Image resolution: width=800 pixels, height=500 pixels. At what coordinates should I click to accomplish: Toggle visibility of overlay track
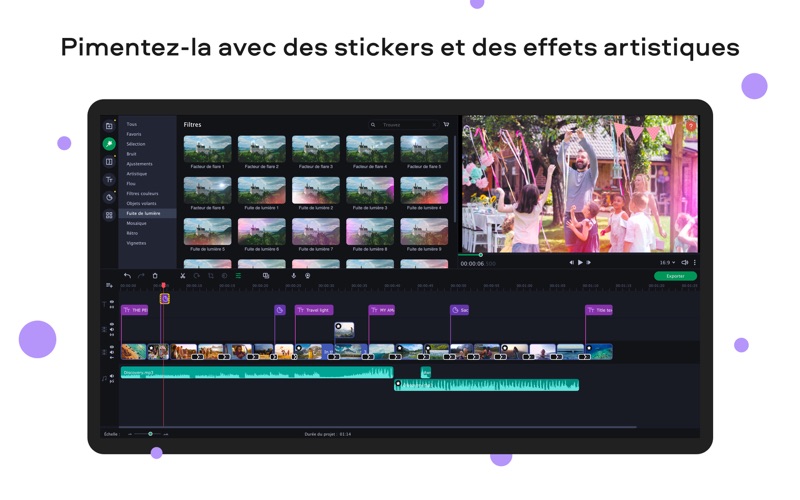coord(112,324)
